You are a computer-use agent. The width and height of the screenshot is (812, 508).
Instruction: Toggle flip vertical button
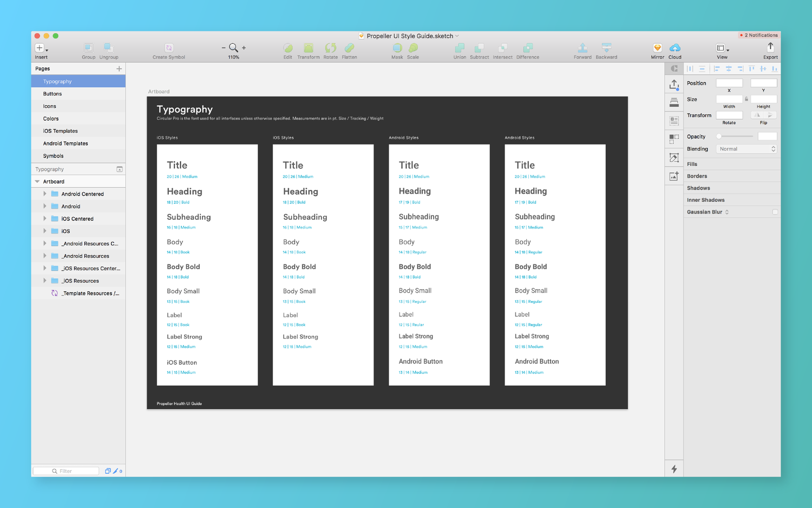[770, 115]
